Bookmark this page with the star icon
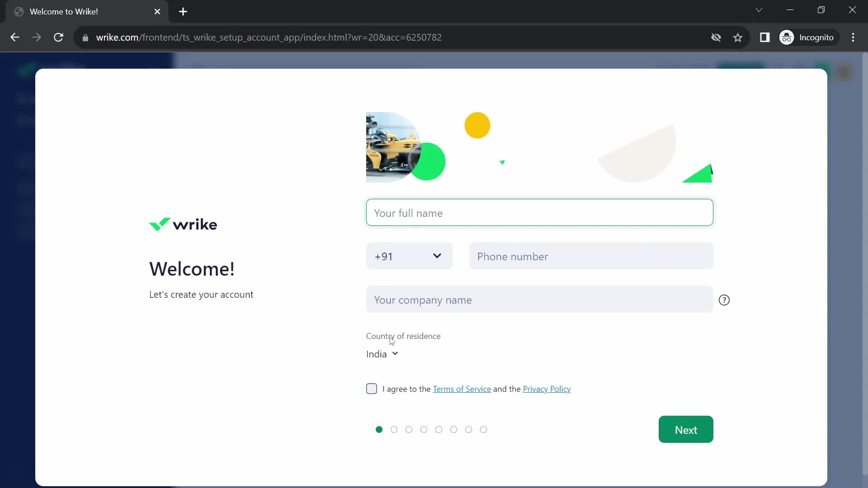868x488 pixels. click(x=738, y=38)
